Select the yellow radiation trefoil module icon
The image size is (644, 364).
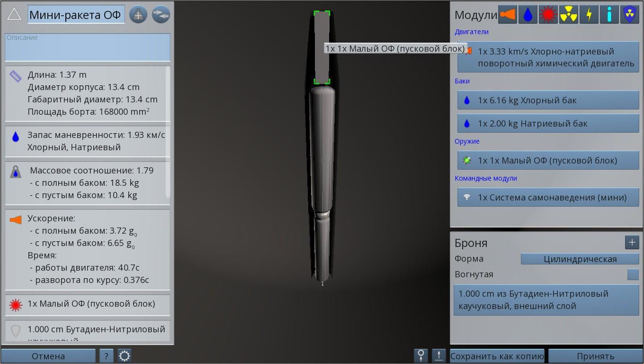tap(568, 14)
